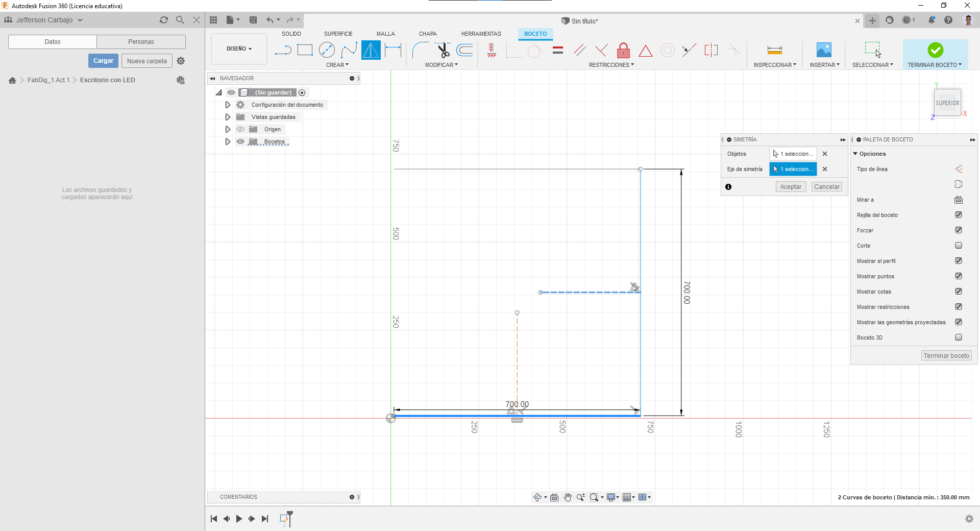
Task: Toggle visibility of Bocetos folder
Action: [x=240, y=141]
